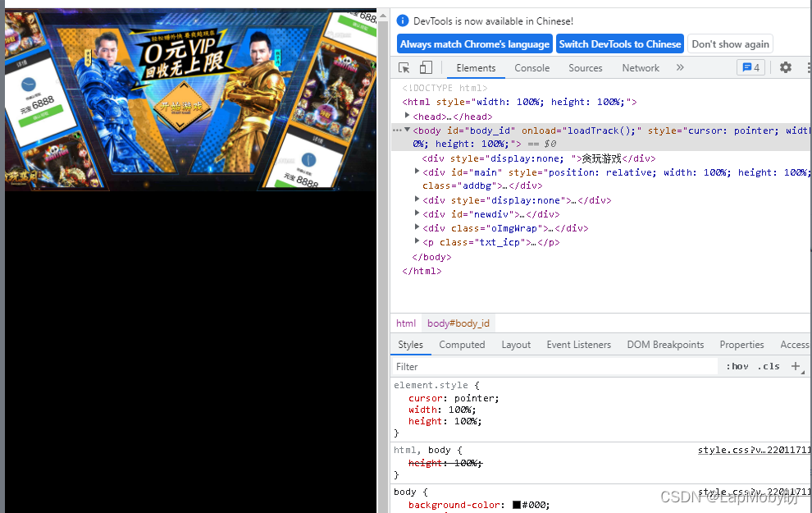812x513 pixels.
Task: Select the closing </body> tag line
Action: pos(431,257)
